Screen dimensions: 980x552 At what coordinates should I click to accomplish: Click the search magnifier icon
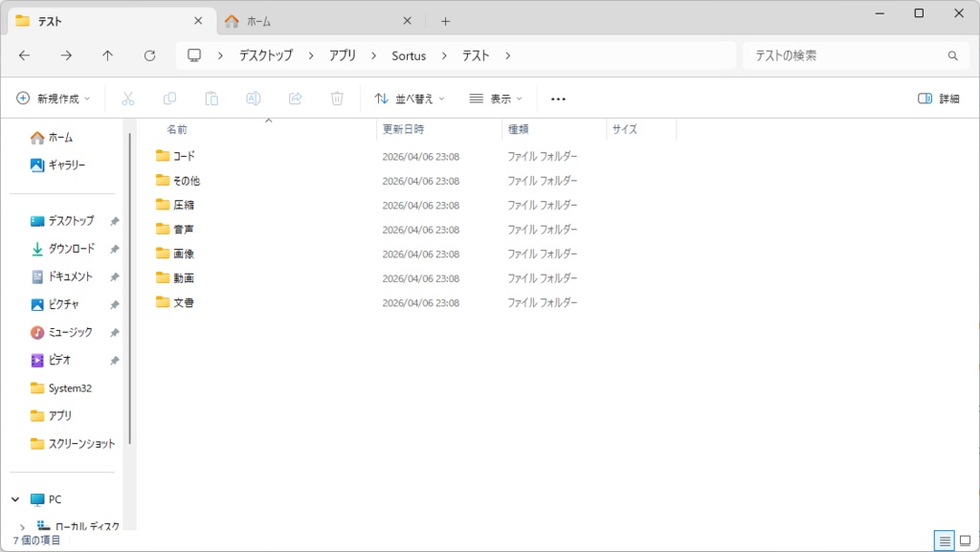952,55
